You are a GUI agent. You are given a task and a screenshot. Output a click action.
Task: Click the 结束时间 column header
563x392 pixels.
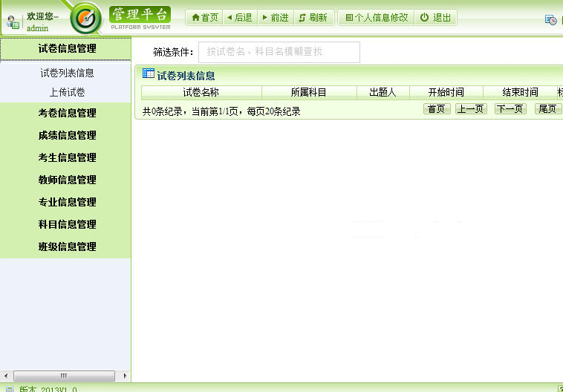520,93
